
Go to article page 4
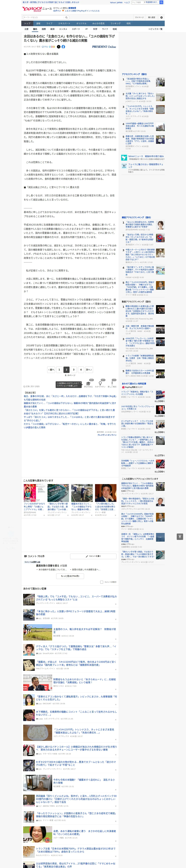pos(81,369)
